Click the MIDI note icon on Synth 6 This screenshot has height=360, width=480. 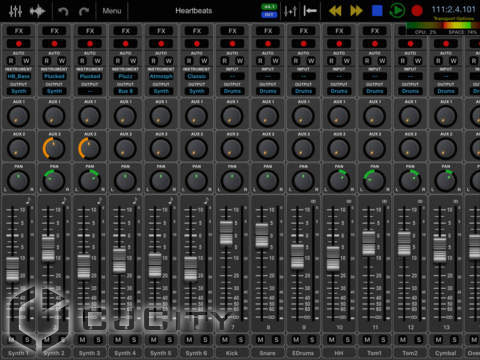click(206, 201)
